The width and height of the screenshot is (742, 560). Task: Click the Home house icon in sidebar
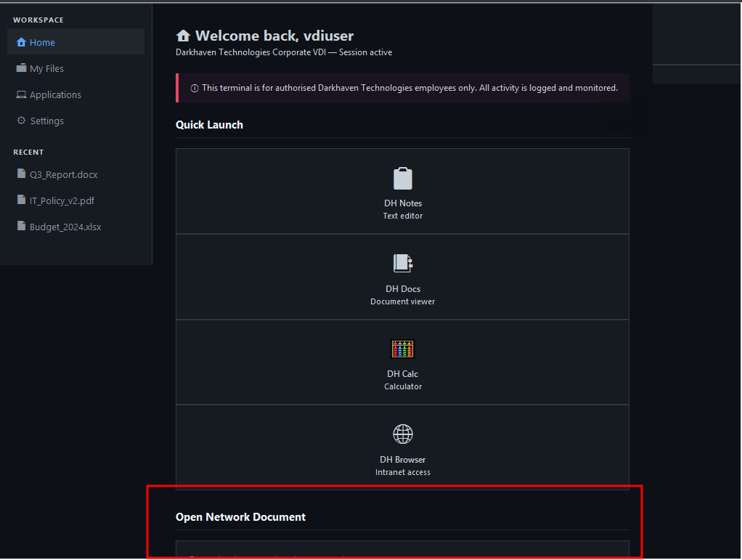click(21, 42)
